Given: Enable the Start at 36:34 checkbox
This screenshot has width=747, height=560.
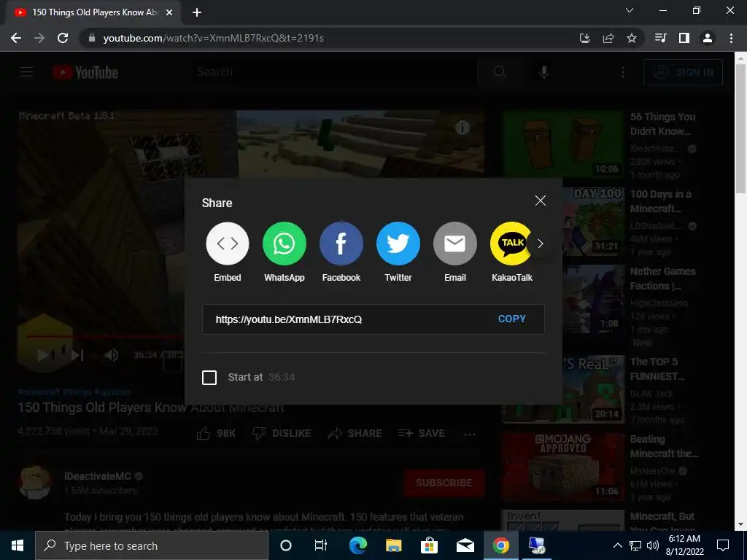Looking at the screenshot, I should [x=209, y=378].
